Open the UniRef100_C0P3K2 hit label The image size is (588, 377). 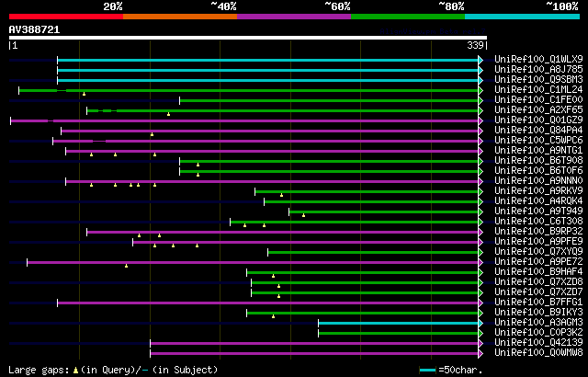538,332
